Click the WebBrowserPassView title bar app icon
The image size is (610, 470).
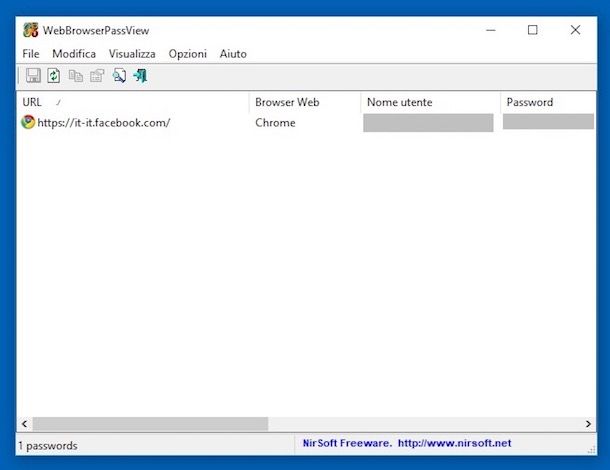(31, 30)
